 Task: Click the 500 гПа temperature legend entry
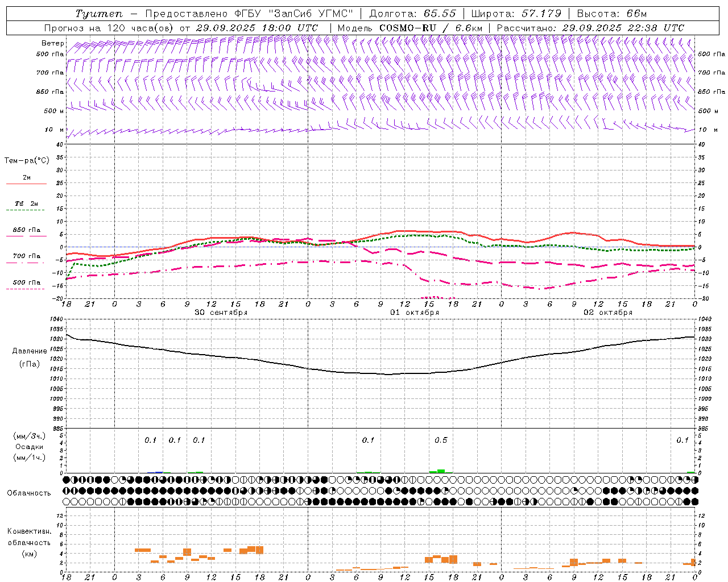pyautogui.click(x=27, y=282)
